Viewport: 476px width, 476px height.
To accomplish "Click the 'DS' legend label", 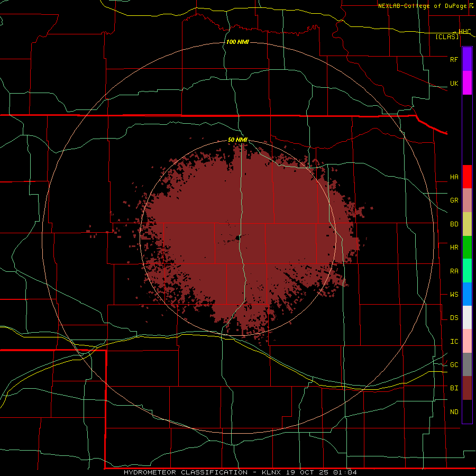I will click(x=454, y=318).
